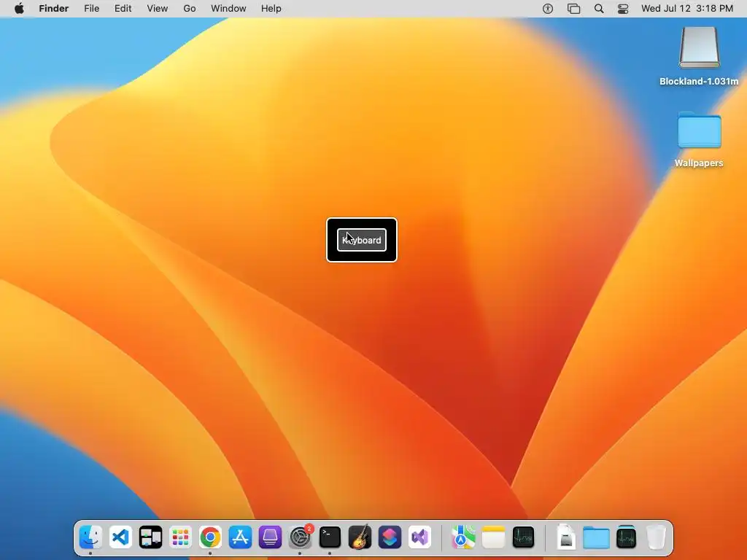Launch Visual Studio Code from the Dock
Screen dimensions: 747x560
120,537
